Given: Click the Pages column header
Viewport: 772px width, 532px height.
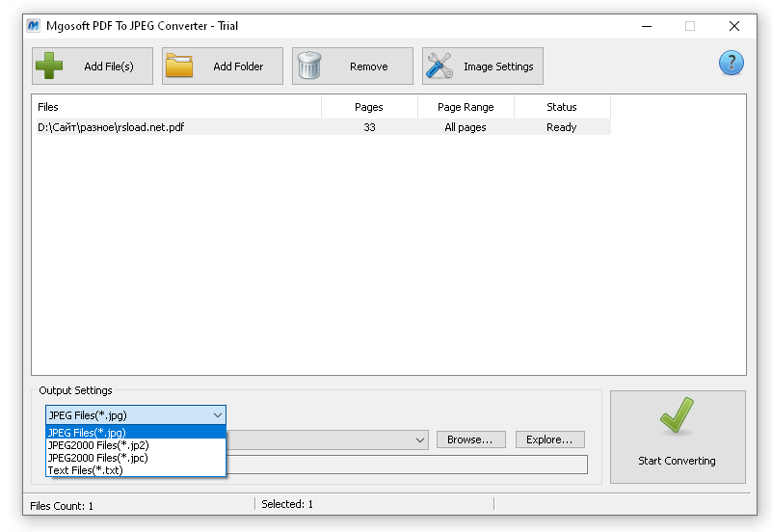Looking at the screenshot, I should [x=369, y=107].
